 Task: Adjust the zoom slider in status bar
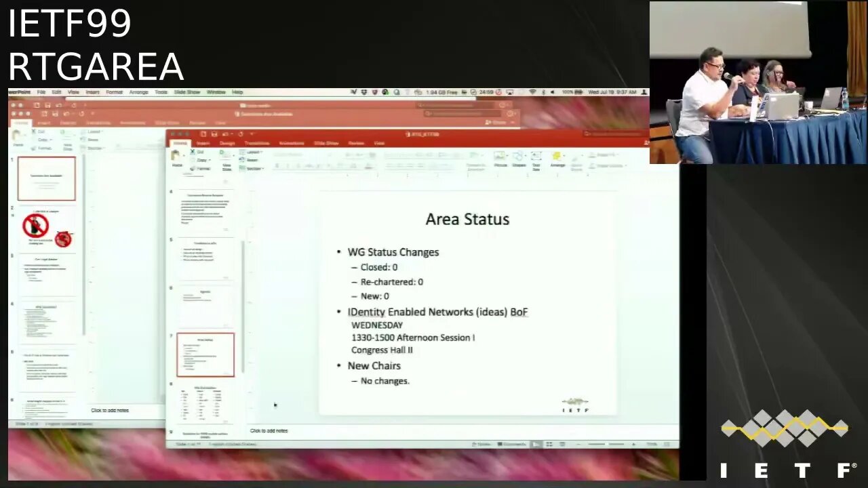click(x=608, y=444)
